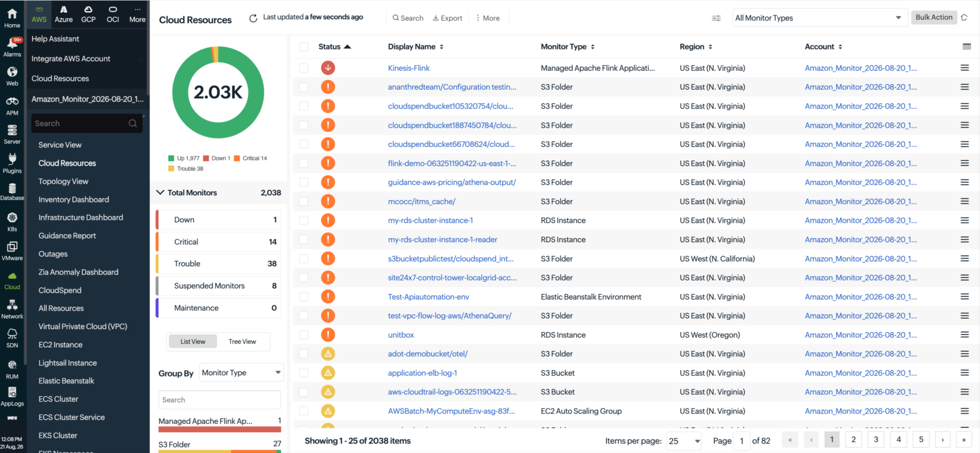Open the Home section in the sidebar
The height and width of the screenshot is (453, 980).
(x=12, y=18)
